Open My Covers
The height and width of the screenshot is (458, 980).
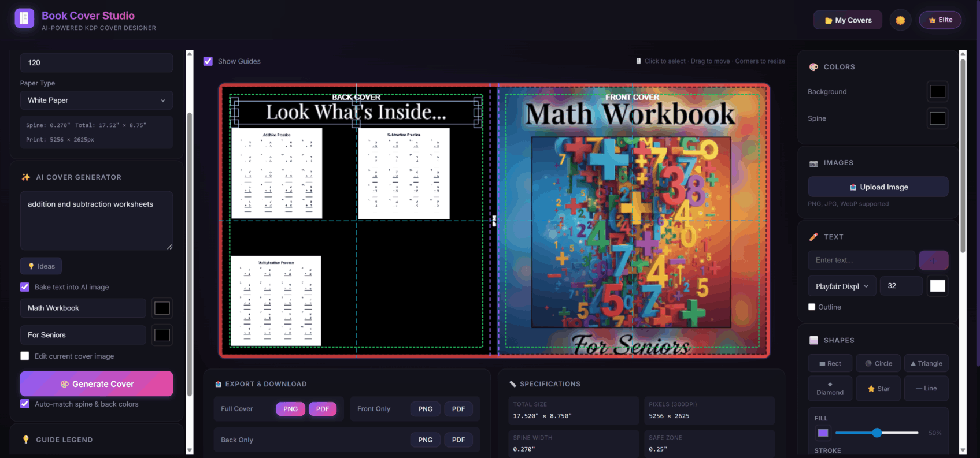[848, 20]
